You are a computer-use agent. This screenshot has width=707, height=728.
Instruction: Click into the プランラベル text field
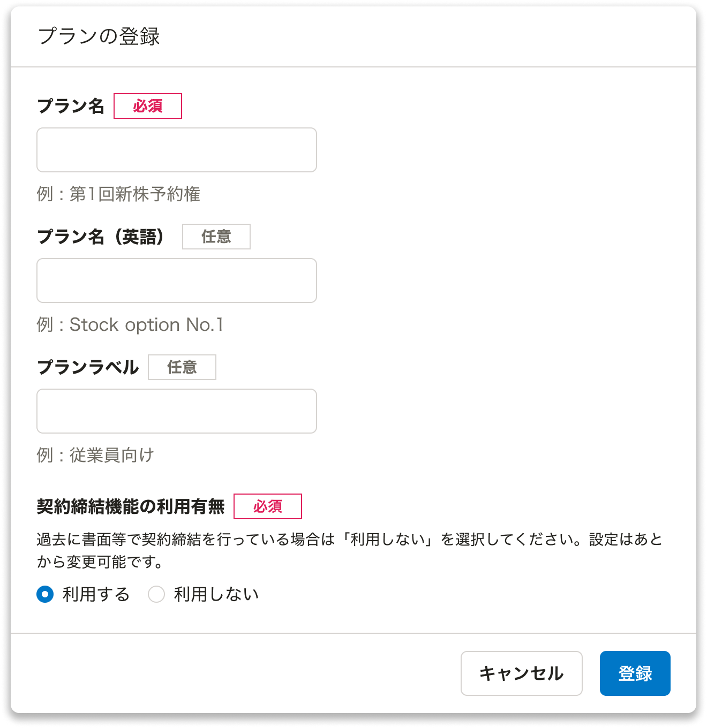(x=177, y=411)
